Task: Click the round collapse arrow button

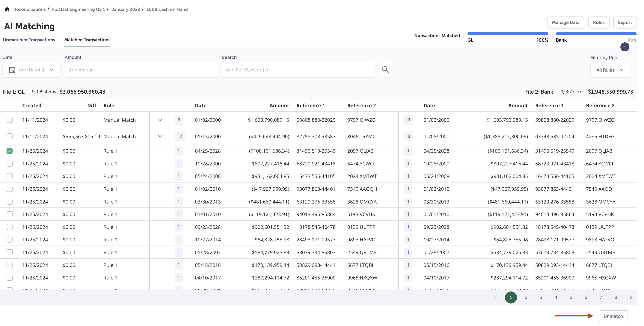Action: click(625, 47)
